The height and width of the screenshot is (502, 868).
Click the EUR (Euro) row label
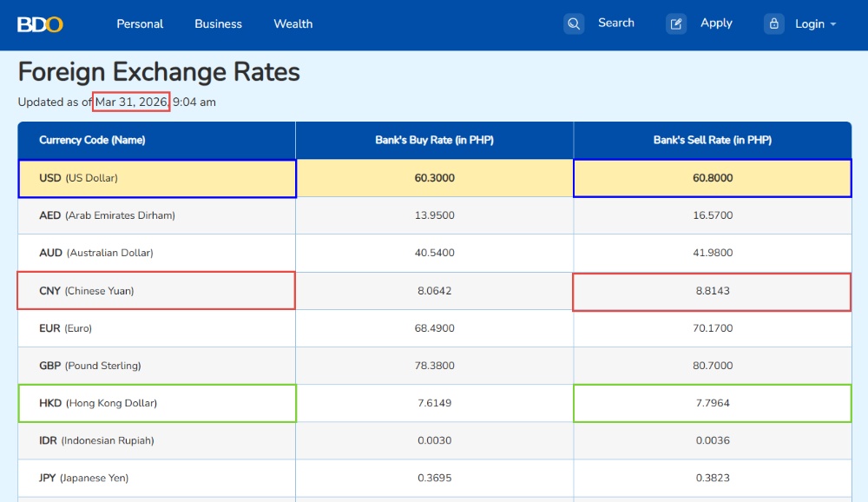(x=66, y=328)
